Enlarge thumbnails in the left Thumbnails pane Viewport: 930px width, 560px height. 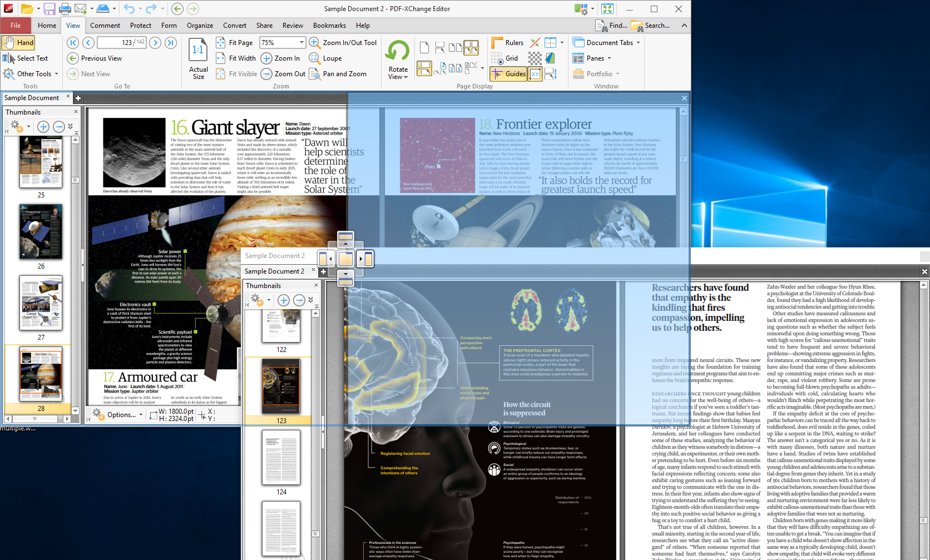(43, 127)
